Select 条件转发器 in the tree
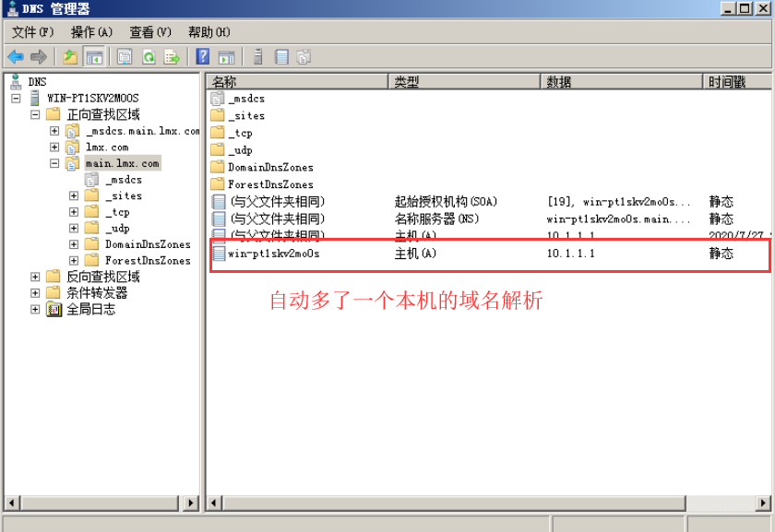775x532 pixels. point(97,292)
